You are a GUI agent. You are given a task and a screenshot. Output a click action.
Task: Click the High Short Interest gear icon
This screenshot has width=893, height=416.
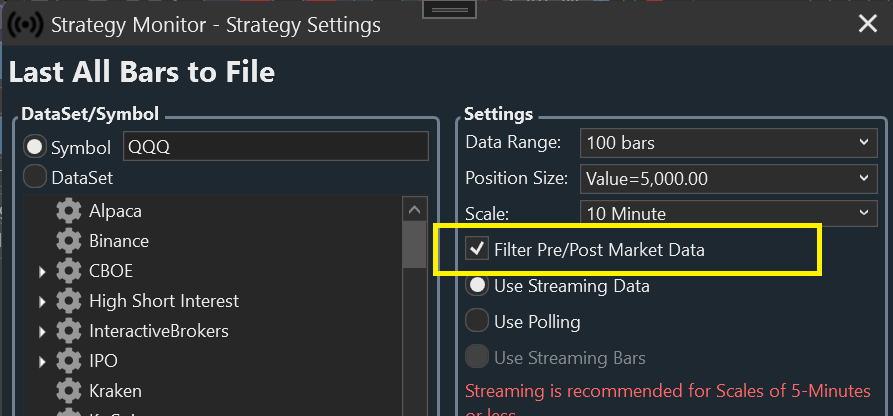(x=69, y=301)
